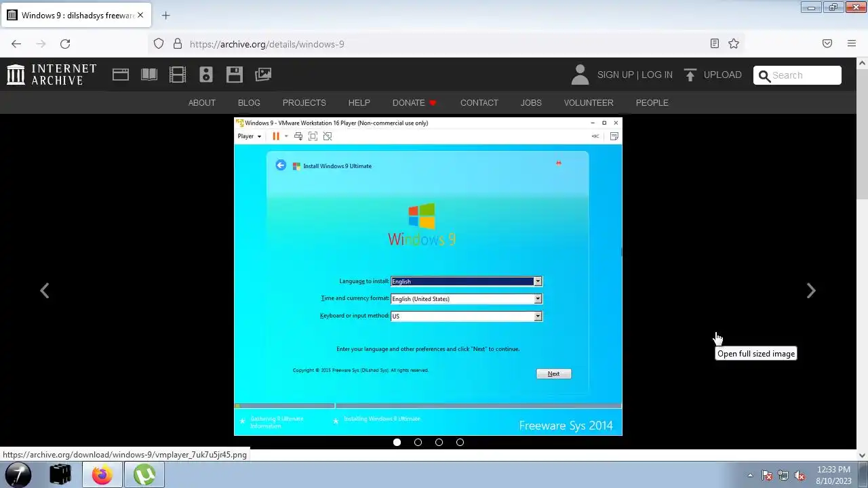Select the fourth carousel dot
Image resolution: width=868 pixels, height=488 pixels.
point(460,442)
